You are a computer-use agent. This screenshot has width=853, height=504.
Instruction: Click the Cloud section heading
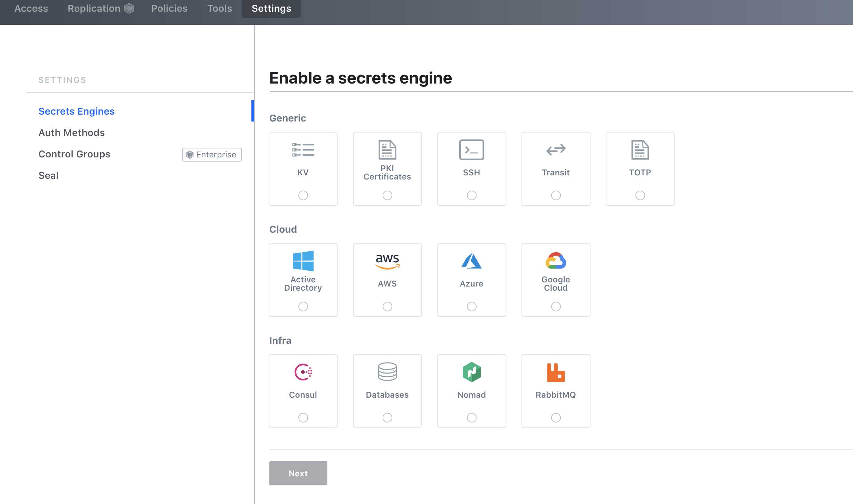pos(283,229)
